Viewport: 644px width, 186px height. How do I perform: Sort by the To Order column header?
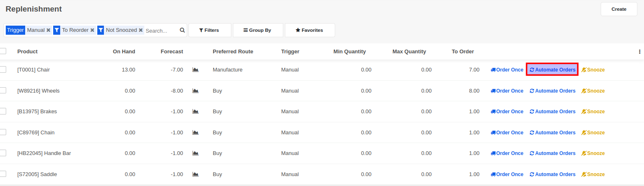click(x=463, y=52)
